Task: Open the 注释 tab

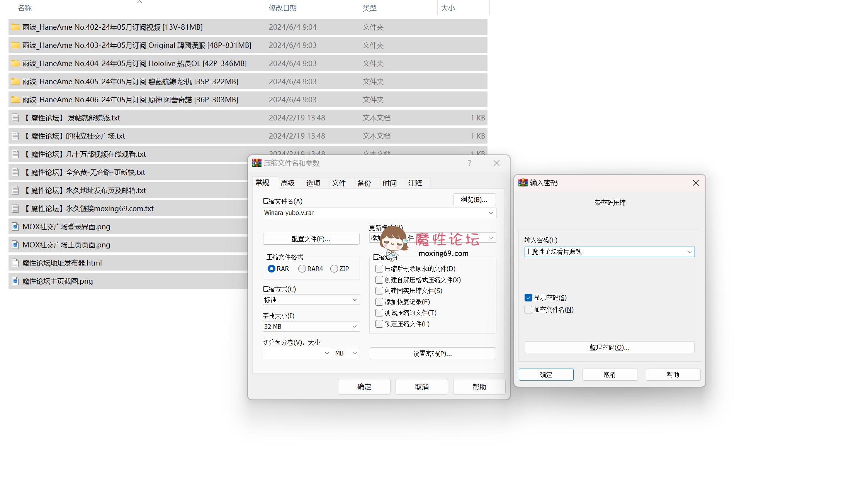Action: click(x=415, y=183)
